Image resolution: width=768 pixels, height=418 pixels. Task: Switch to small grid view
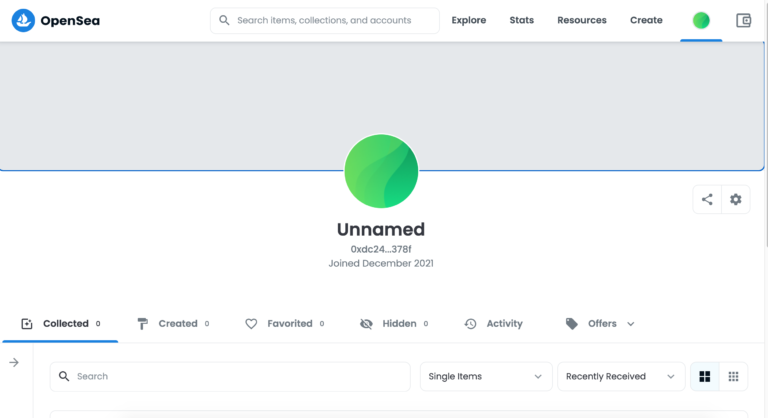point(733,376)
